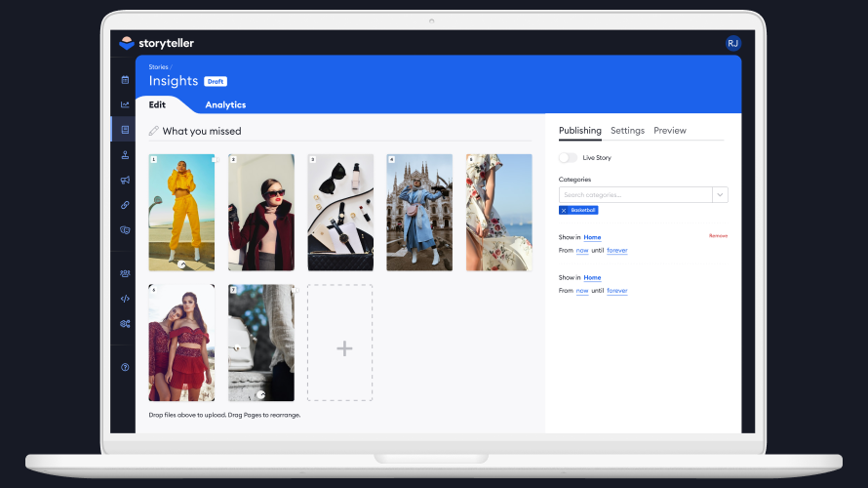
Task: Switch to the Analytics tab
Action: [x=225, y=105]
